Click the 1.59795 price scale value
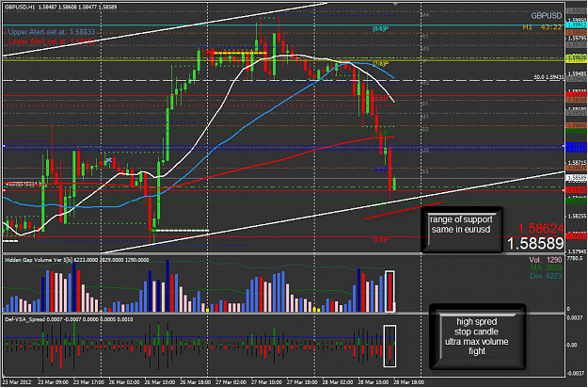588x388 pixels. click(577, 39)
